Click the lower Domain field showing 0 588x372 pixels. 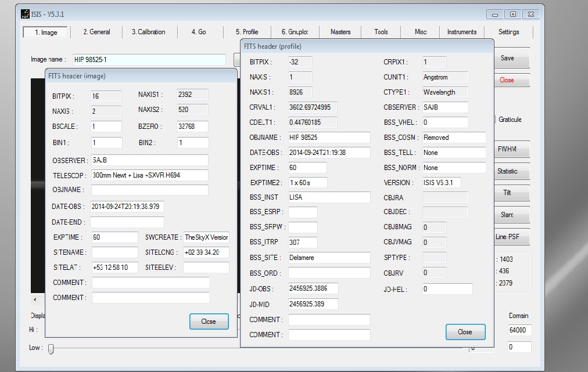tap(519, 347)
